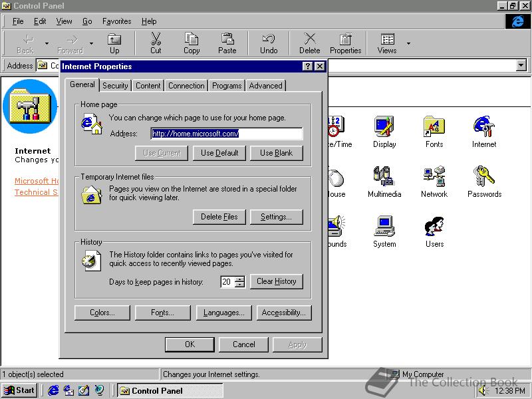This screenshot has height=399, width=532.
Task: Switch to the Security tab
Action: [x=115, y=86]
